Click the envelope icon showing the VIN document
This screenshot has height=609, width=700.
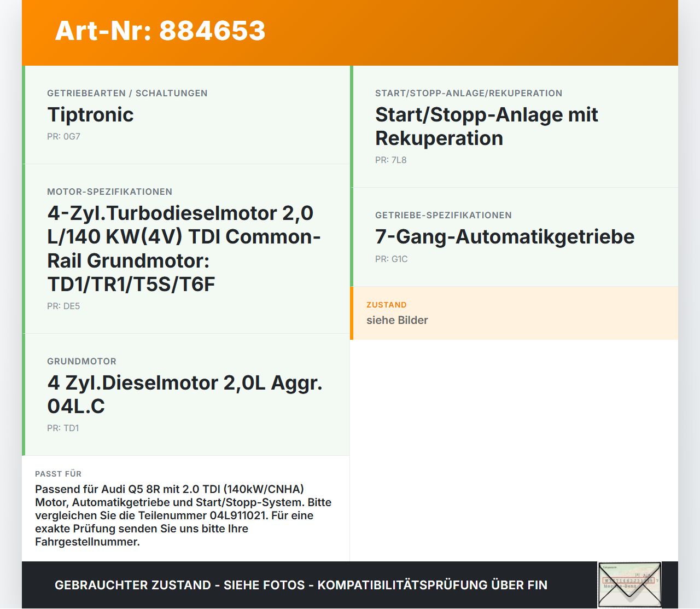pyautogui.click(x=629, y=585)
